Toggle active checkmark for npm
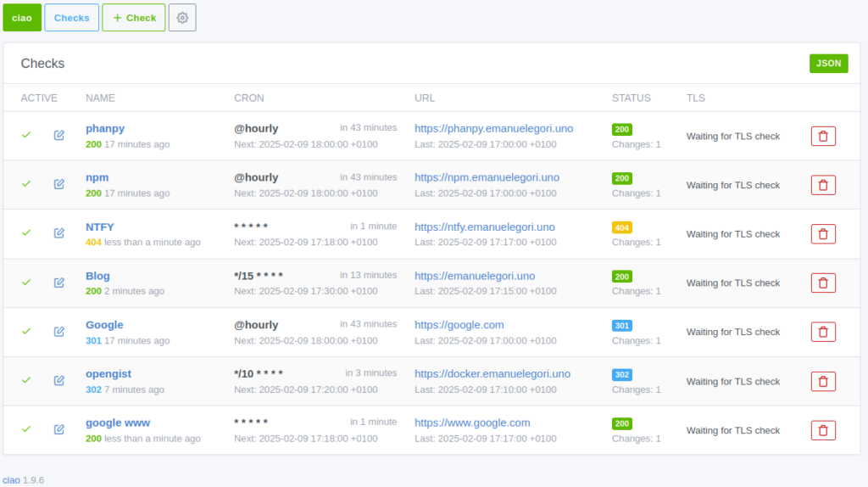868x487 pixels. [x=26, y=184]
